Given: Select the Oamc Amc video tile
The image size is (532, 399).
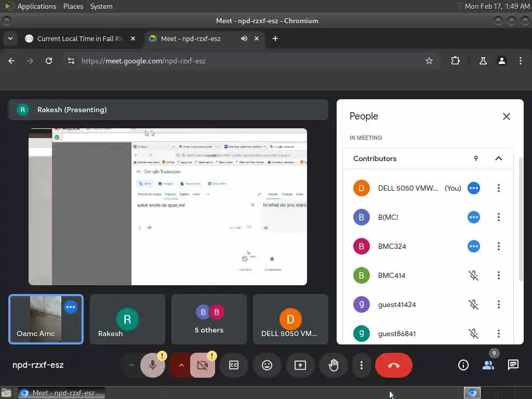Looking at the screenshot, I should 46,319.
